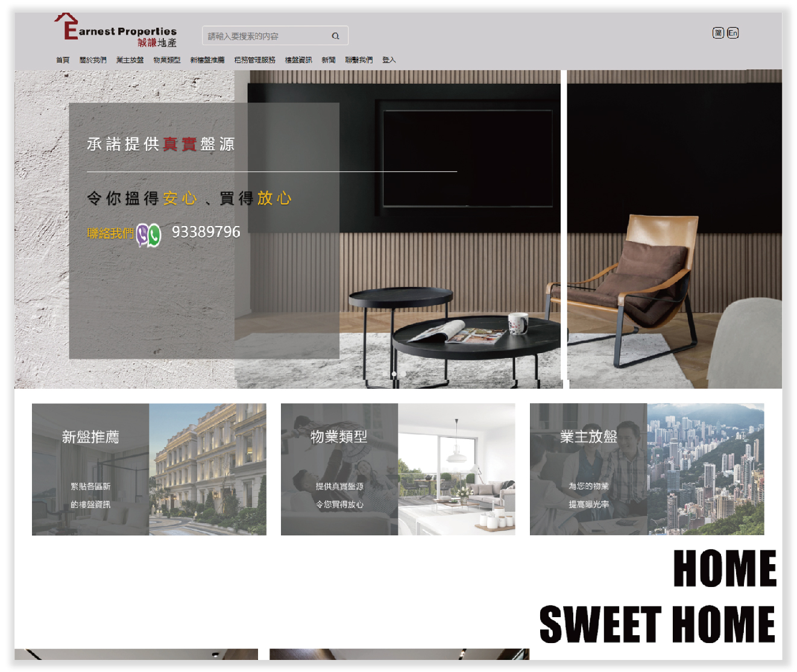Screen dimensions: 797x672
Task: Open the 首頁 home menu item
Action: pos(63,60)
